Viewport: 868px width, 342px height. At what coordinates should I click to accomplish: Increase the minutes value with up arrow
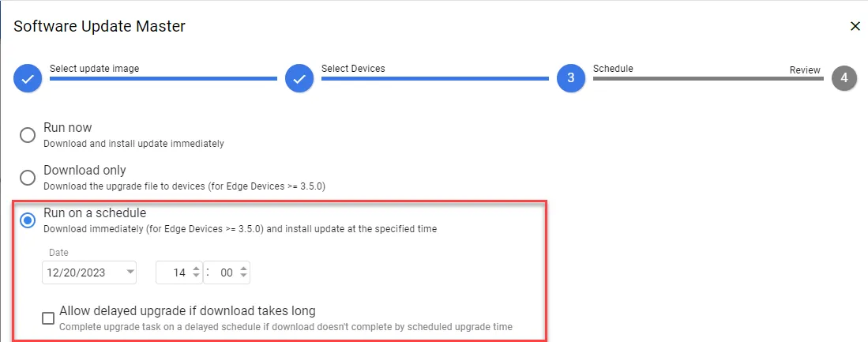coord(243,269)
